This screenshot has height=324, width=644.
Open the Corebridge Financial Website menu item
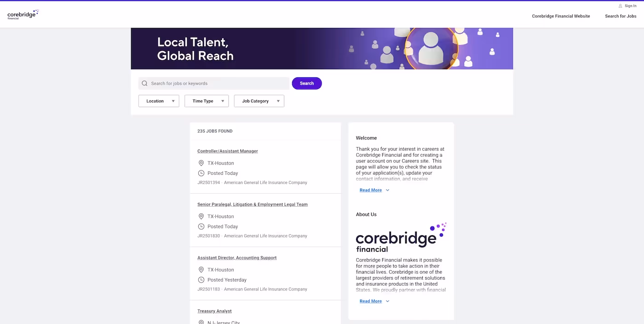coord(561,16)
